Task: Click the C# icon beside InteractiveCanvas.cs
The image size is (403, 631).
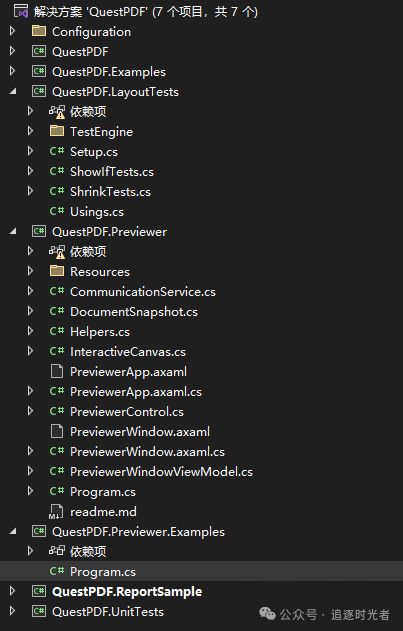Action: [57, 351]
